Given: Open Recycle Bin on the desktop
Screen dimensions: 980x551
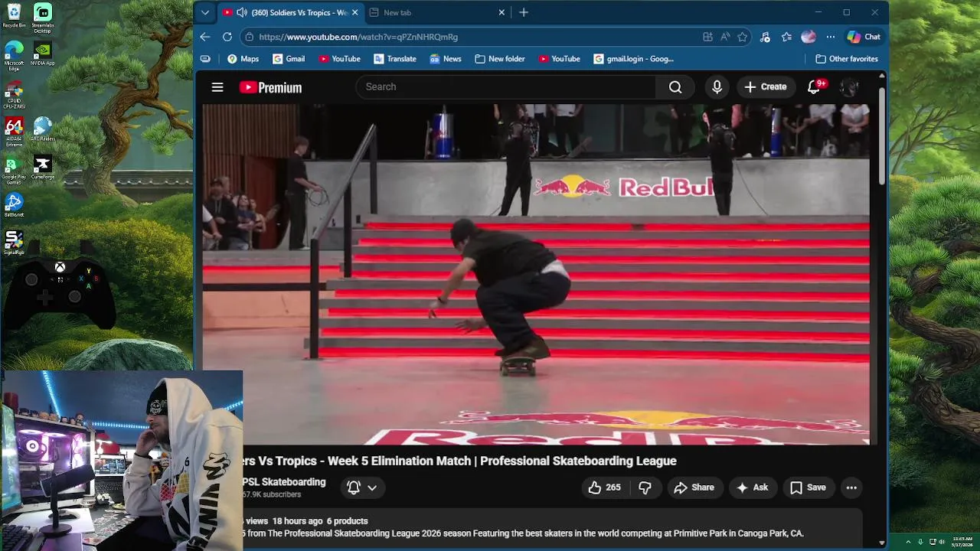Looking at the screenshot, I should [x=14, y=15].
